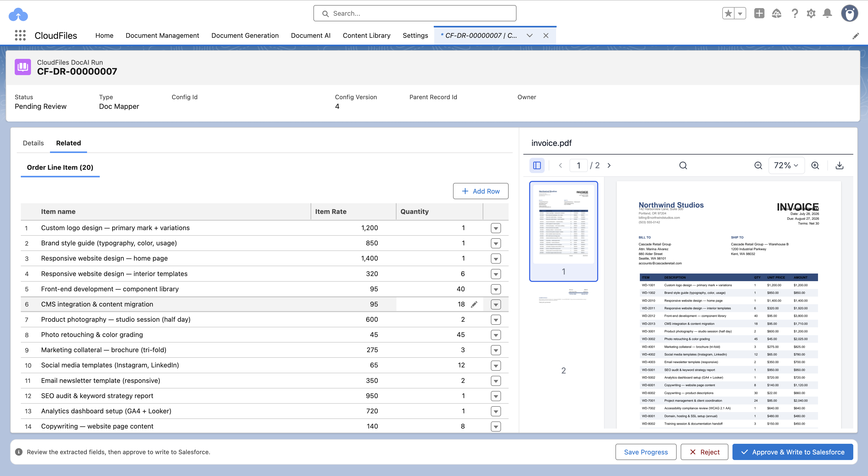
Task: Open the App Launcher grid icon
Action: point(20,35)
